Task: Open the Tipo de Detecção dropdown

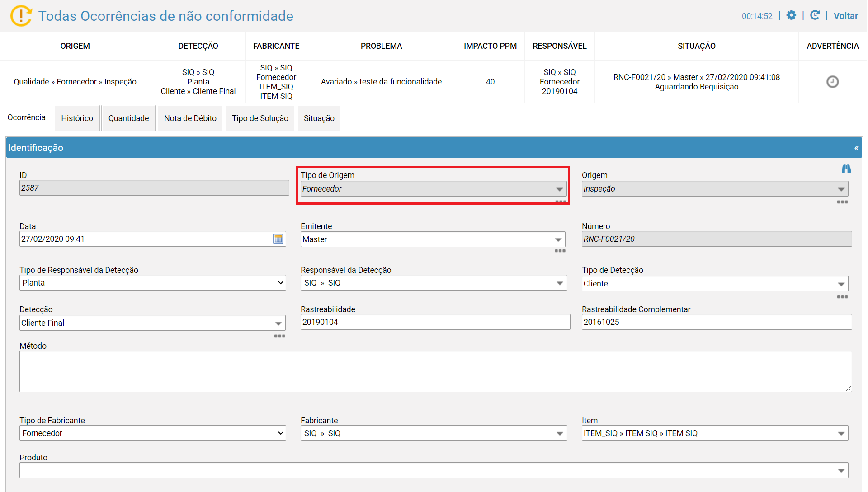Action: coord(715,284)
